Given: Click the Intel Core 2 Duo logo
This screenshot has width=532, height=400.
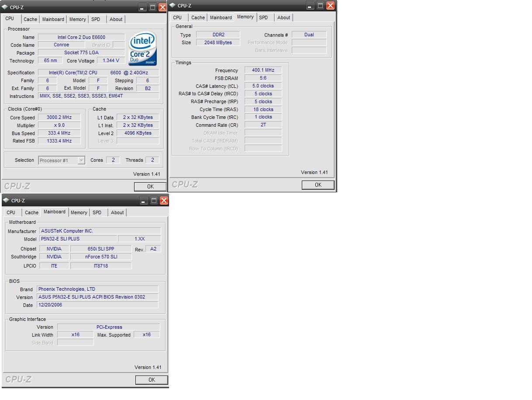Looking at the screenshot, I should (142, 48).
